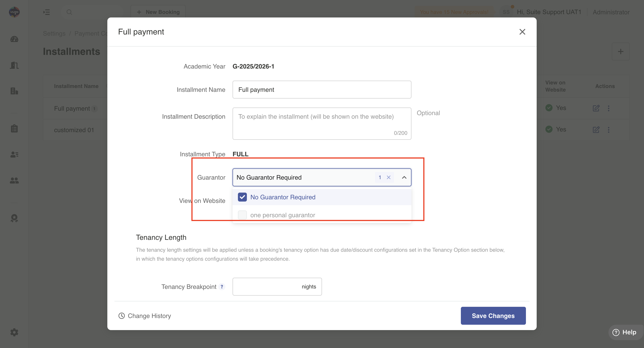Clear the guarantor selection with X
Image resolution: width=644 pixels, height=348 pixels.
pyautogui.click(x=388, y=177)
